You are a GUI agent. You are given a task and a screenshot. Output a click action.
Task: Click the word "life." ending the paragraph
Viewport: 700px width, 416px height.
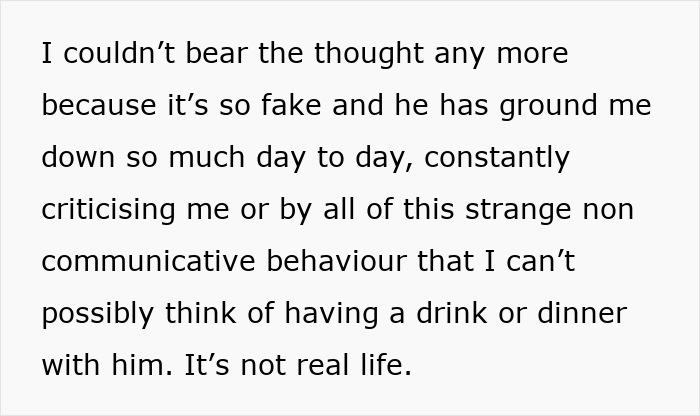pos(386,365)
